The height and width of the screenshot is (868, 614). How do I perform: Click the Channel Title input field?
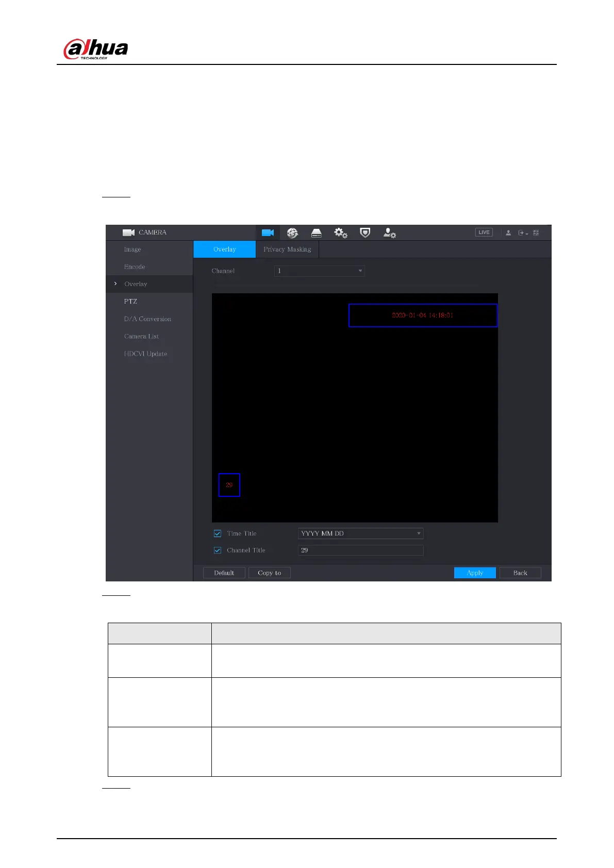point(361,550)
